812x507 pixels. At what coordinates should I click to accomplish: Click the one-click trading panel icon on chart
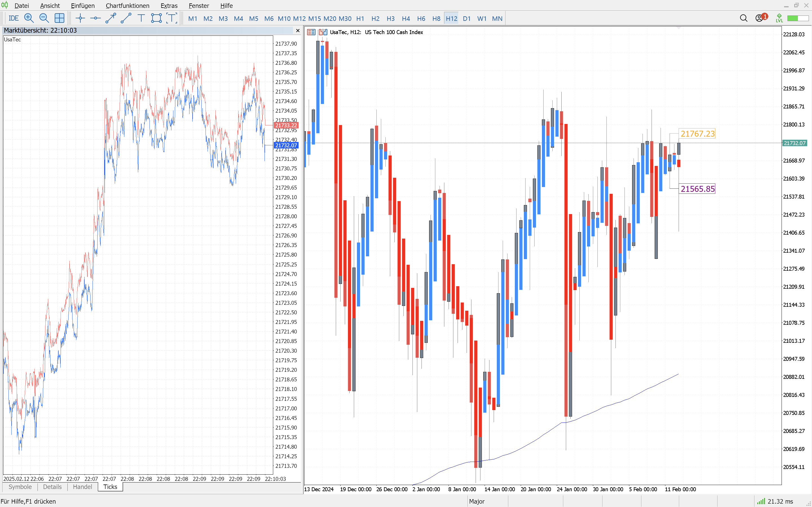coord(311,32)
